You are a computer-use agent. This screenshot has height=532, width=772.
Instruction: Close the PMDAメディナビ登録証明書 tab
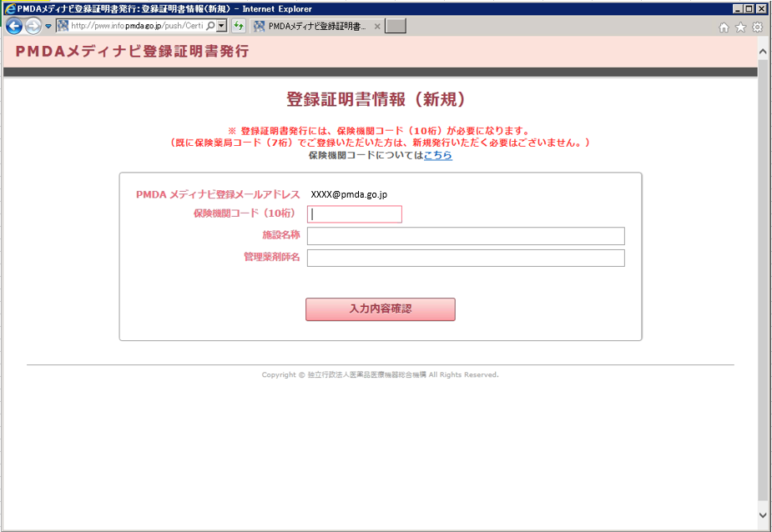(377, 26)
